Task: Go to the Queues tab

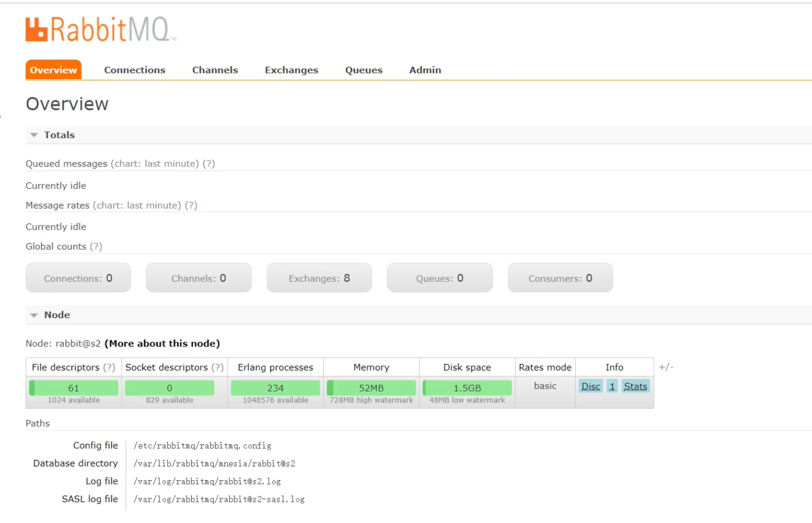Action: click(364, 70)
